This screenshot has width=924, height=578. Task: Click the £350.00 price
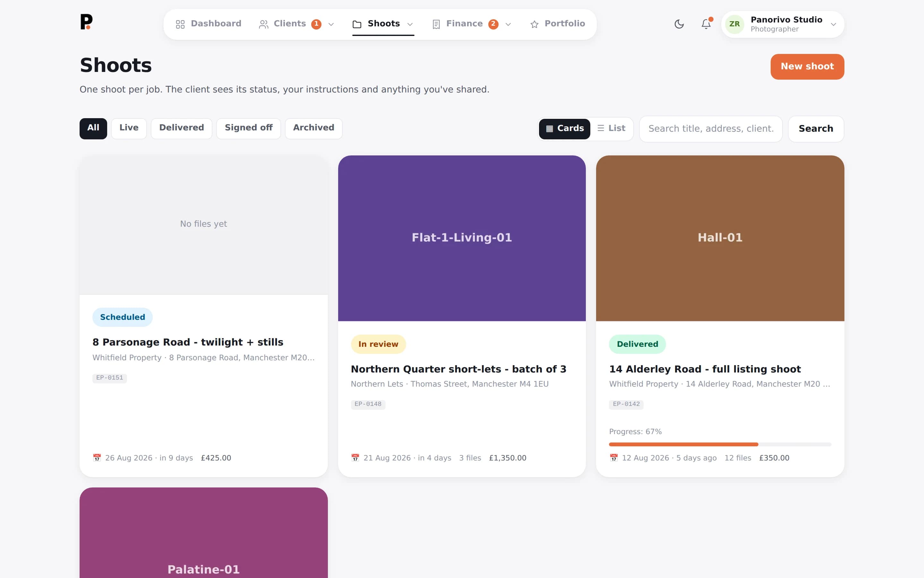(x=774, y=458)
